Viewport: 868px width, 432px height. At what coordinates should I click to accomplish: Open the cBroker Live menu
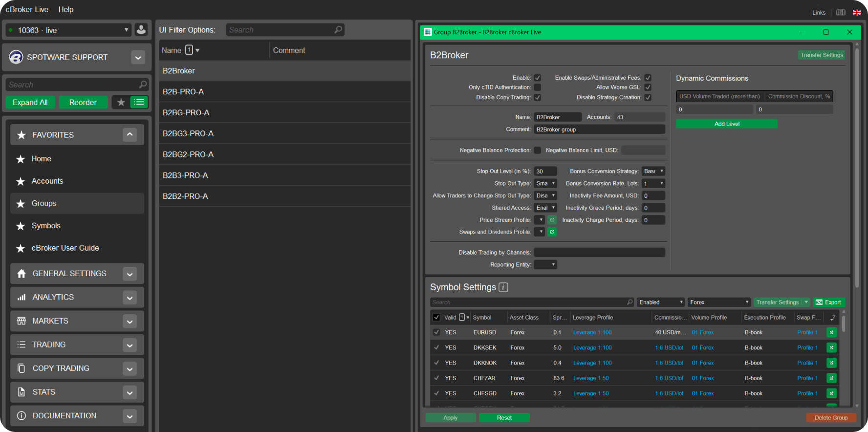(x=27, y=9)
